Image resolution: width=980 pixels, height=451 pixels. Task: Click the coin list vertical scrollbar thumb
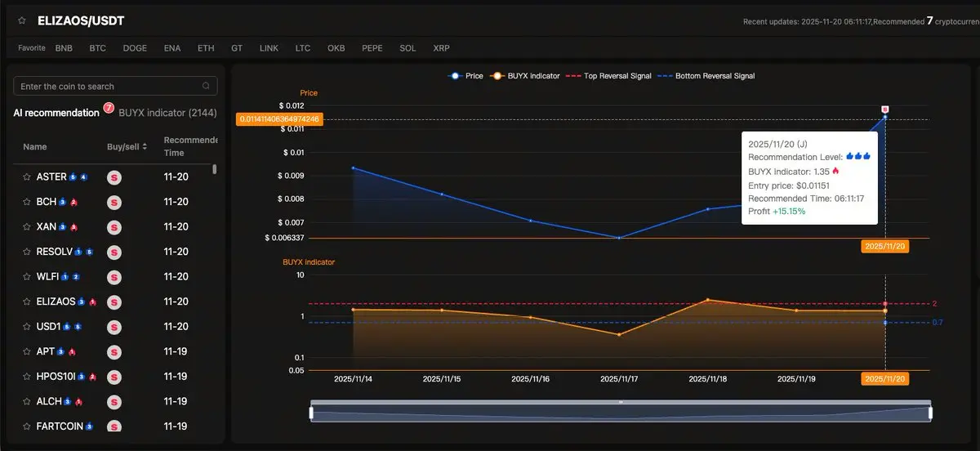coord(215,169)
